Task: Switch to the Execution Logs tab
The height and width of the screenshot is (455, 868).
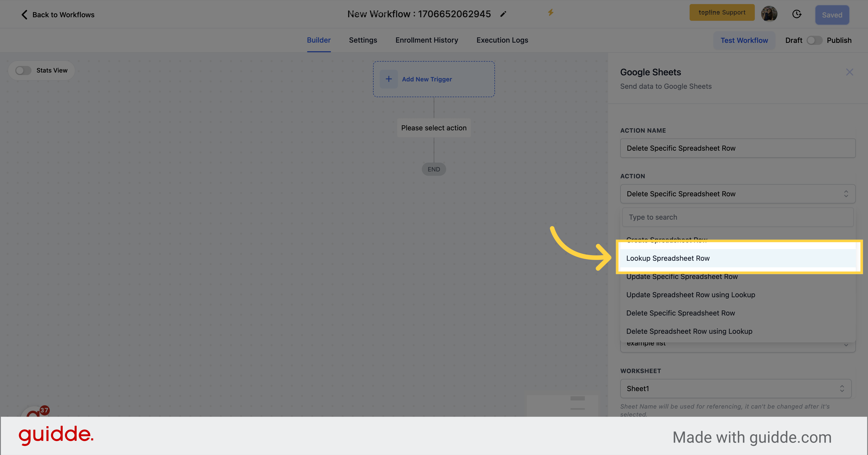Action: click(502, 40)
